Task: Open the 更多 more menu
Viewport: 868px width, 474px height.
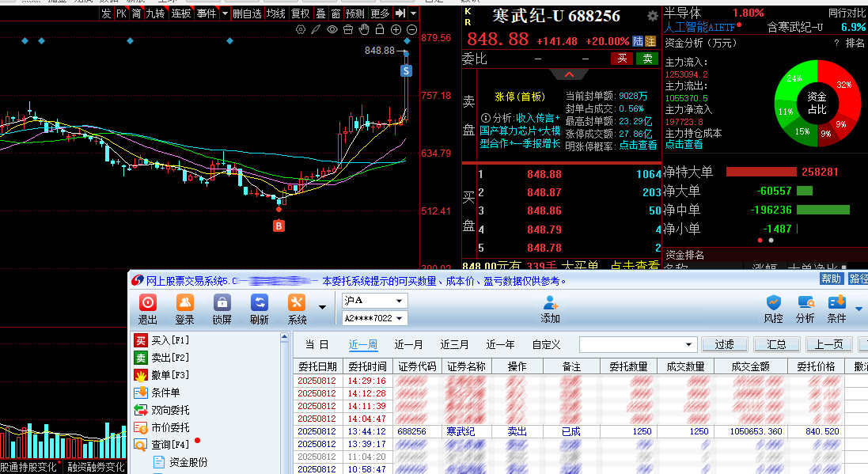Action: [381, 13]
